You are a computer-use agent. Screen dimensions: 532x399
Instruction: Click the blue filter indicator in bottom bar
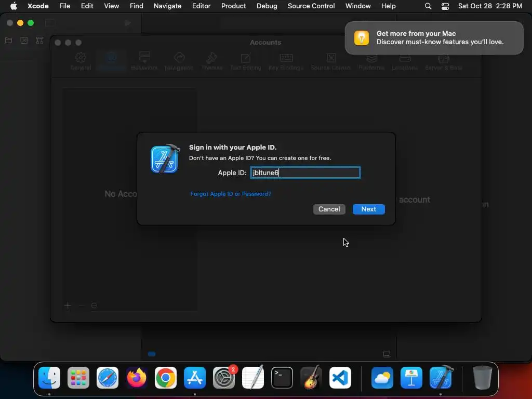coord(152,354)
